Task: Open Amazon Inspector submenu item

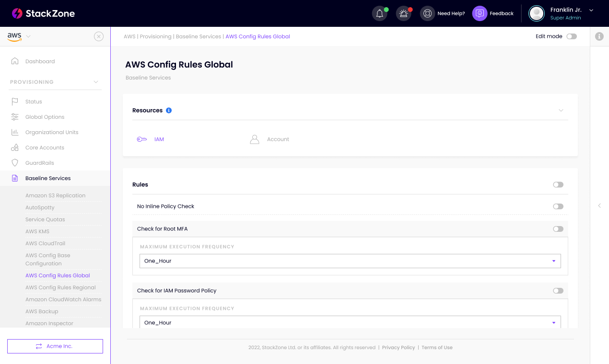Action: click(49, 323)
